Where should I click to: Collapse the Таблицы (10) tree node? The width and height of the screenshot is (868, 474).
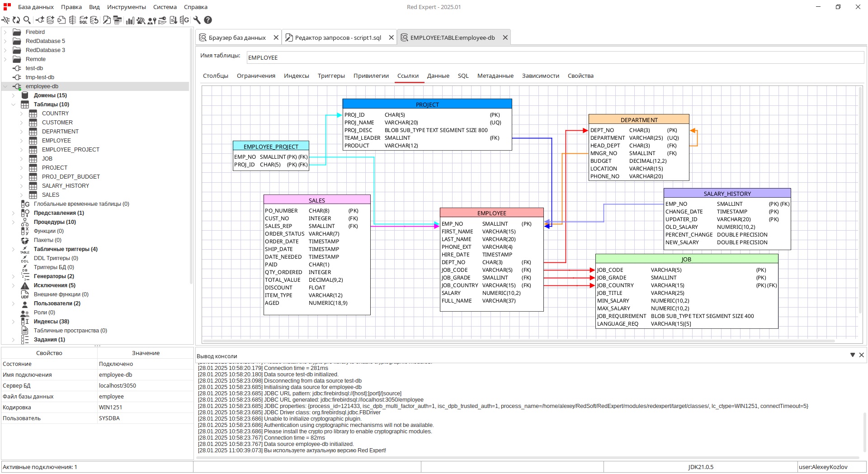[x=13, y=104]
